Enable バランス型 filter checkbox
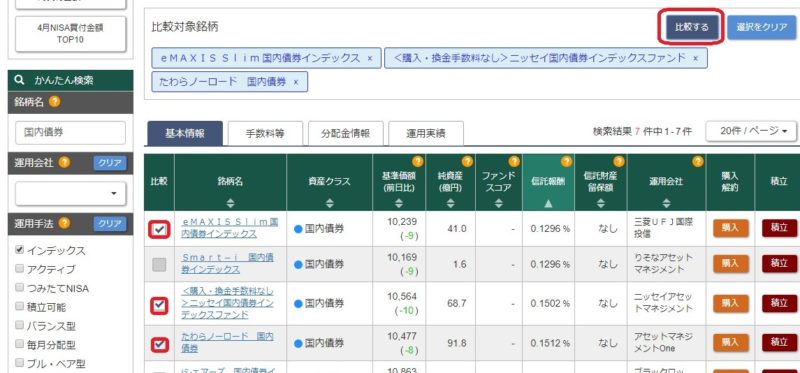 [x=19, y=325]
